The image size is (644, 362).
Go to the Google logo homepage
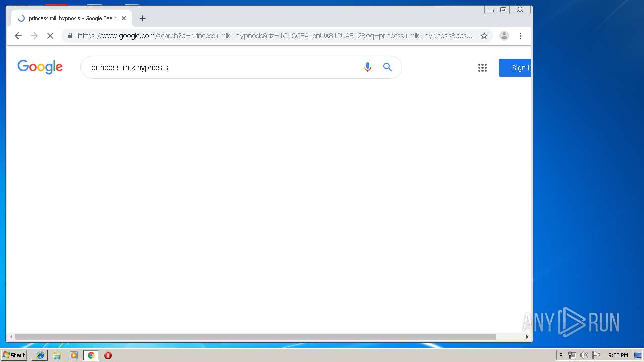click(x=40, y=67)
